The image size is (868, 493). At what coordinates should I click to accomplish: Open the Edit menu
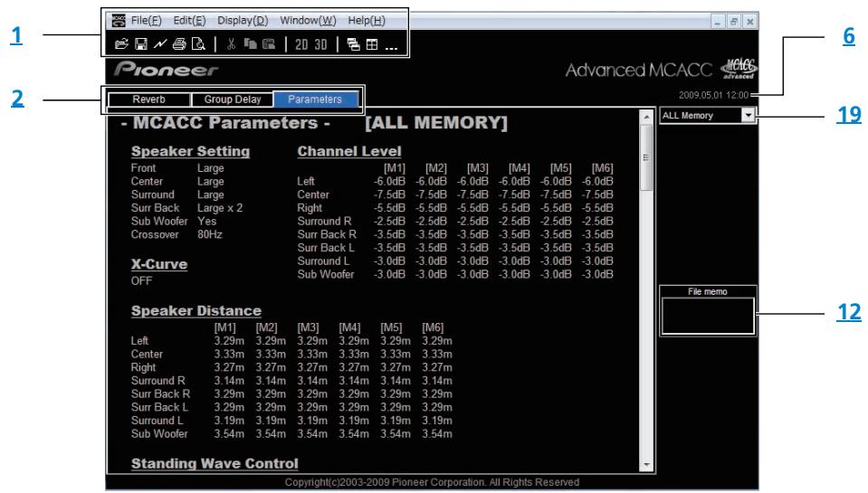coord(189,21)
